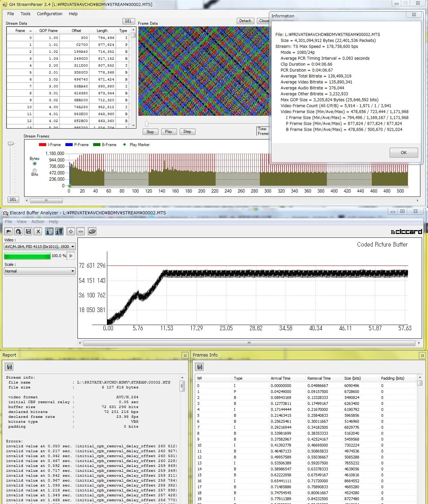428x504 pixels.
Task: Click the open file folder icon in Elecard
Action: [9, 232]
